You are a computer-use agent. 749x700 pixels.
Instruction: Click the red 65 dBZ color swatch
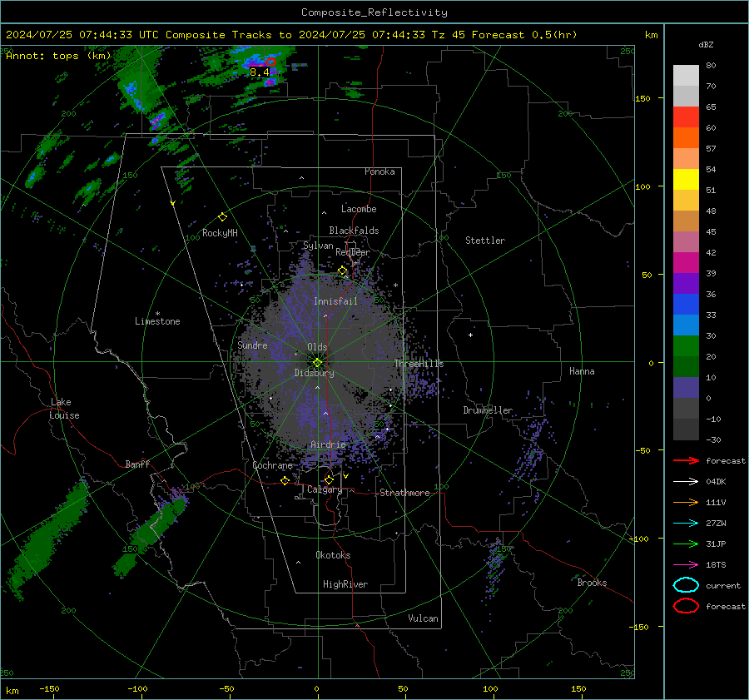(686, 117)
